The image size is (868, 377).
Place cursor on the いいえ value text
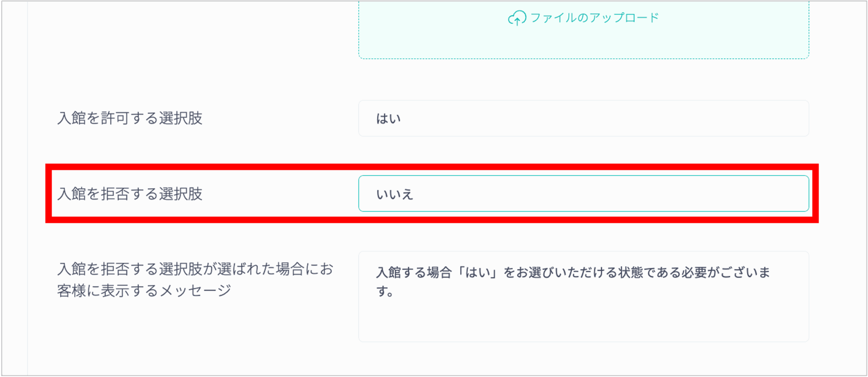(x=395, y=194)
